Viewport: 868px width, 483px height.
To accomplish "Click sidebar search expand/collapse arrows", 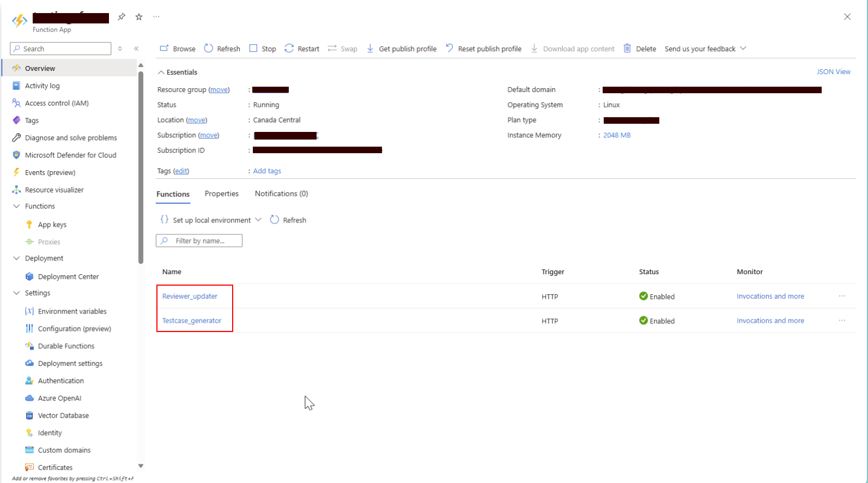I will pos(120,49).
